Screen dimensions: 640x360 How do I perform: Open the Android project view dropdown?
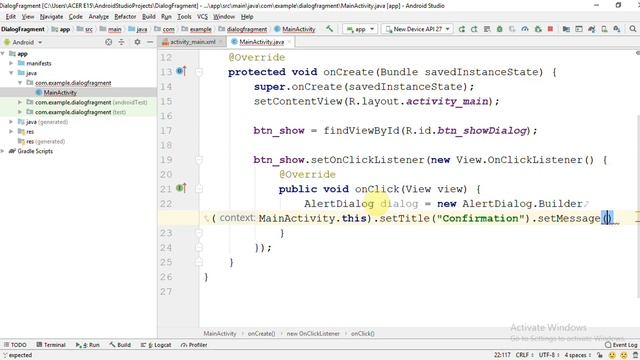click(23, 42)
